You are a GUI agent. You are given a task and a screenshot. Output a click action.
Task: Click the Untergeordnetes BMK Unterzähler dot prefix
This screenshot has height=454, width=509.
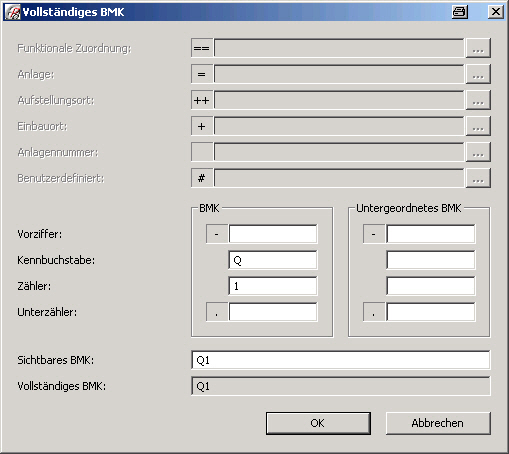tap(374, 312)
